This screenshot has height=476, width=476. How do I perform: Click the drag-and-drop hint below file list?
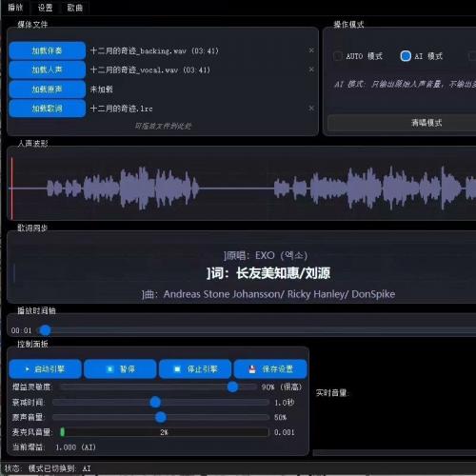163,126
